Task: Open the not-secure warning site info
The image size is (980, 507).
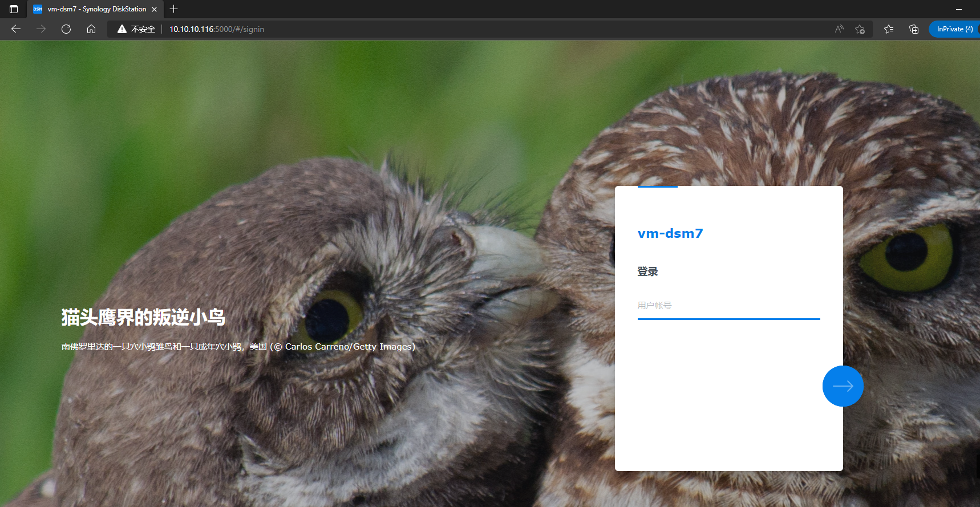Action: click(136, 29)
